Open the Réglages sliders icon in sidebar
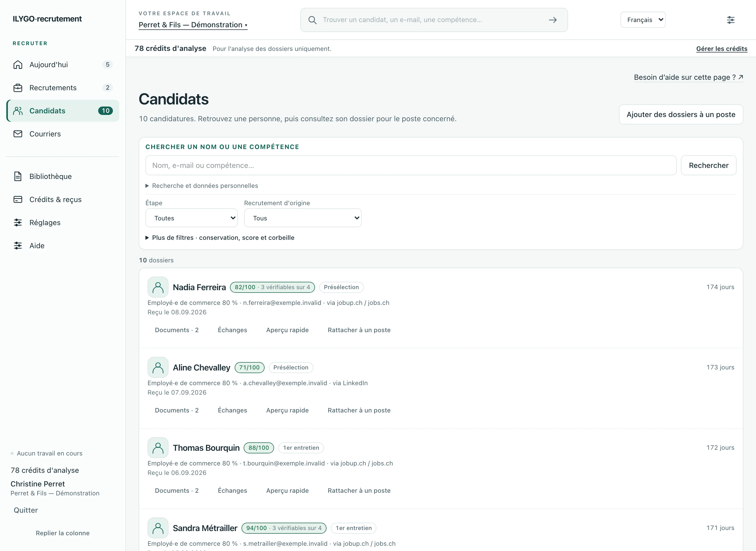Image resolution: width=756 pixels, height=551 pixels. tap(18, 222)
